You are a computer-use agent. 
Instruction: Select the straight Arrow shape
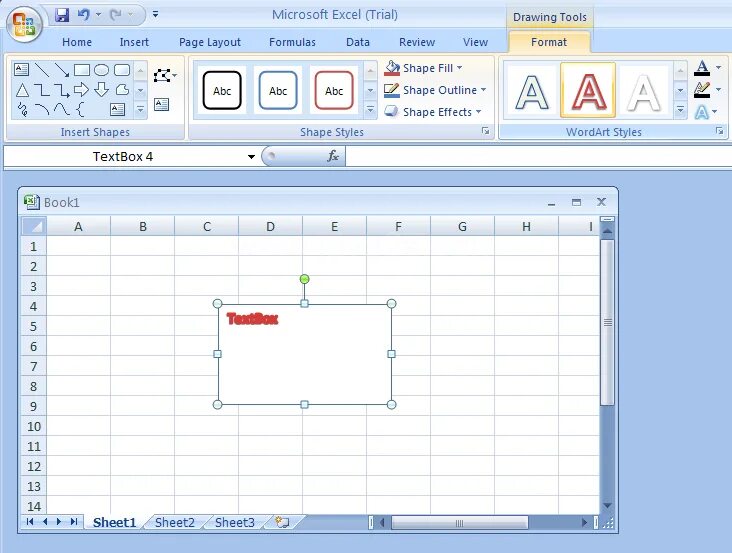(x=62, y=70)
